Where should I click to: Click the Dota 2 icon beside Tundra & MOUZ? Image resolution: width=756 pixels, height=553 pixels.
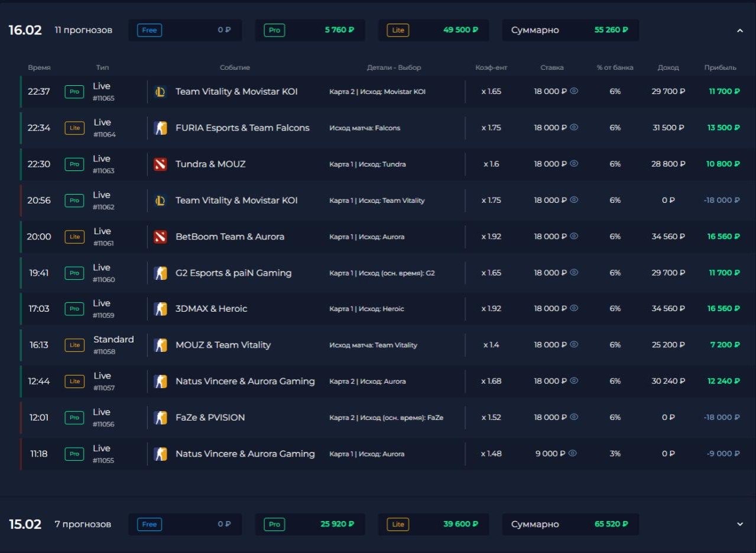click(160, 164)
